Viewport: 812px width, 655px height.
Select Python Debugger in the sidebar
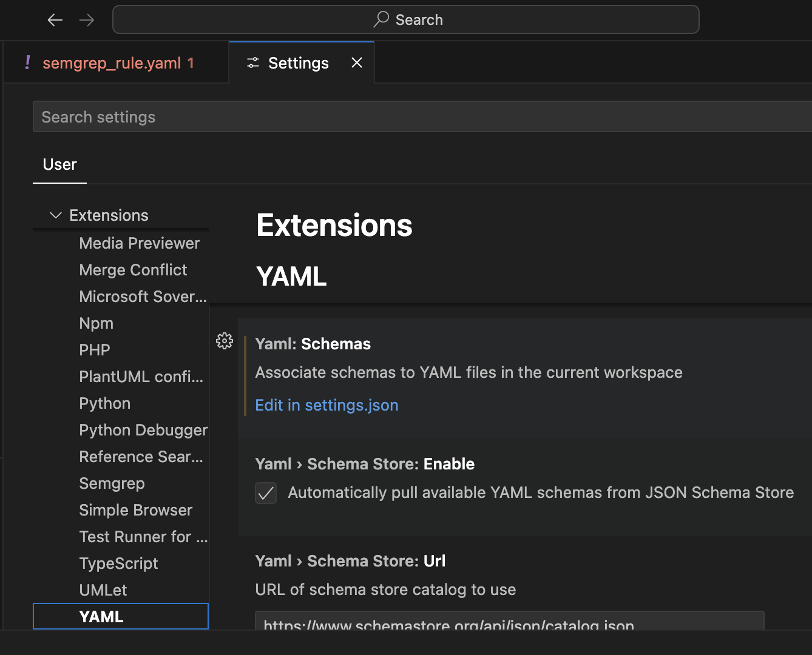(143, 430)
